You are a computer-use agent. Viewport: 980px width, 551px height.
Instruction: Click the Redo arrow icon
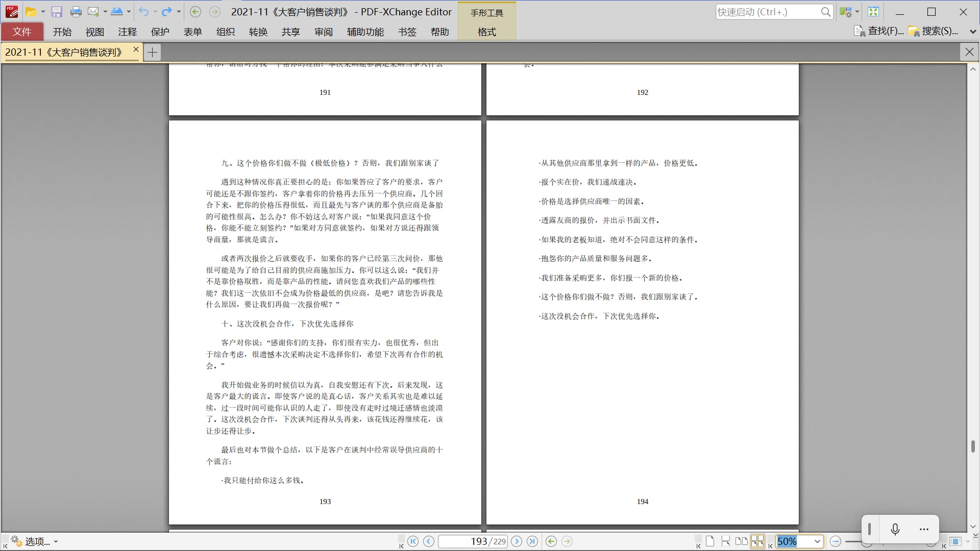pos(166,12)
